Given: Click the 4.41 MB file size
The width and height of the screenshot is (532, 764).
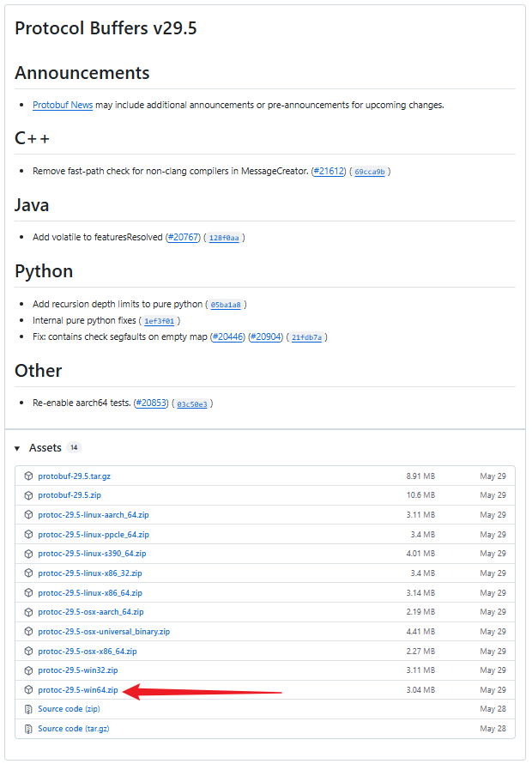Looking at the screenshot, I should (421, 632).
